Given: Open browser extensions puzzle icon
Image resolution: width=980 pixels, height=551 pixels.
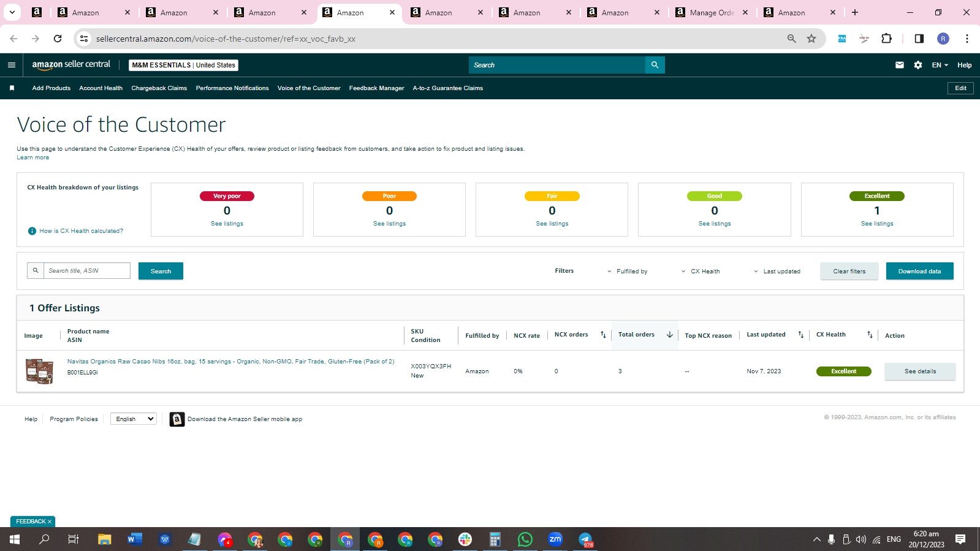Looking at the screenshot, I should point(886,39).
